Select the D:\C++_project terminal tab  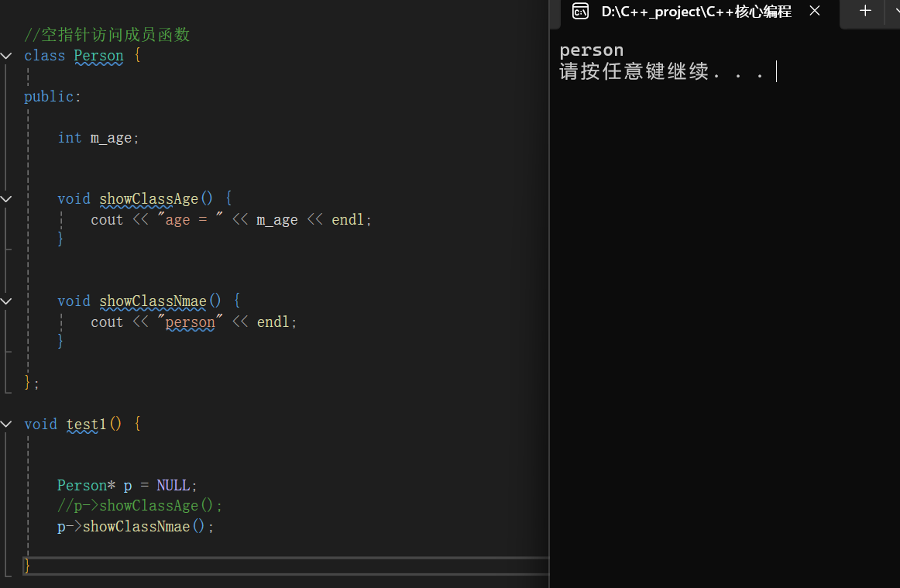coord(696,12)
